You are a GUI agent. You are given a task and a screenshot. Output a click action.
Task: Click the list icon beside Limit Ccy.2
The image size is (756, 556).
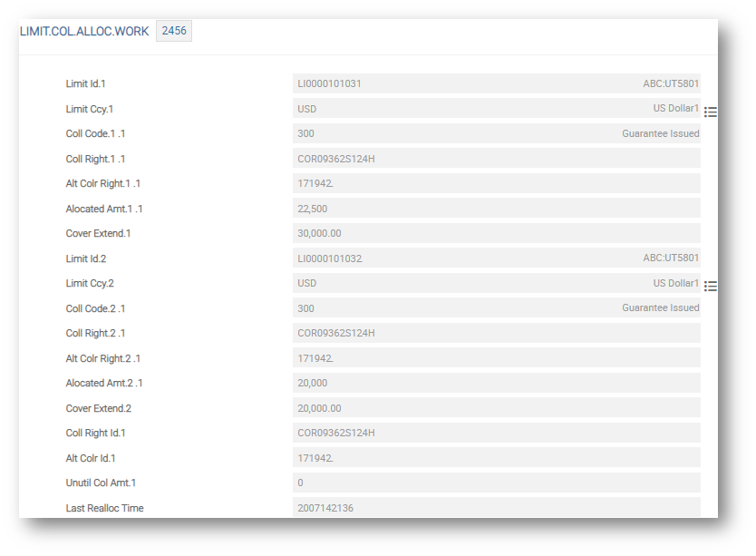tap(711, 286)
